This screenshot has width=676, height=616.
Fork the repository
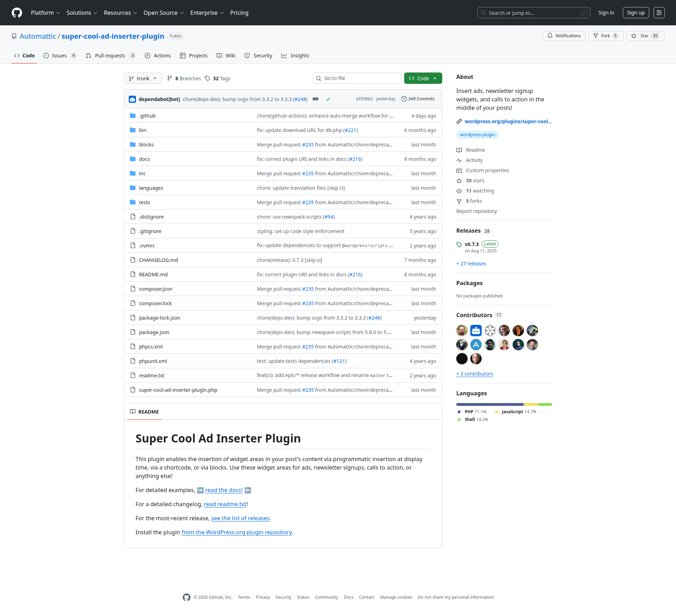click(606, 36)
